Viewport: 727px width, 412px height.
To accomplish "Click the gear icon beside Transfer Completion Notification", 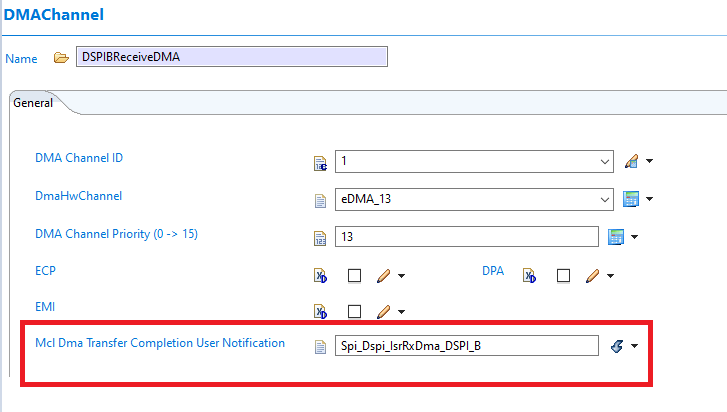I will click(x=616, y=347).
